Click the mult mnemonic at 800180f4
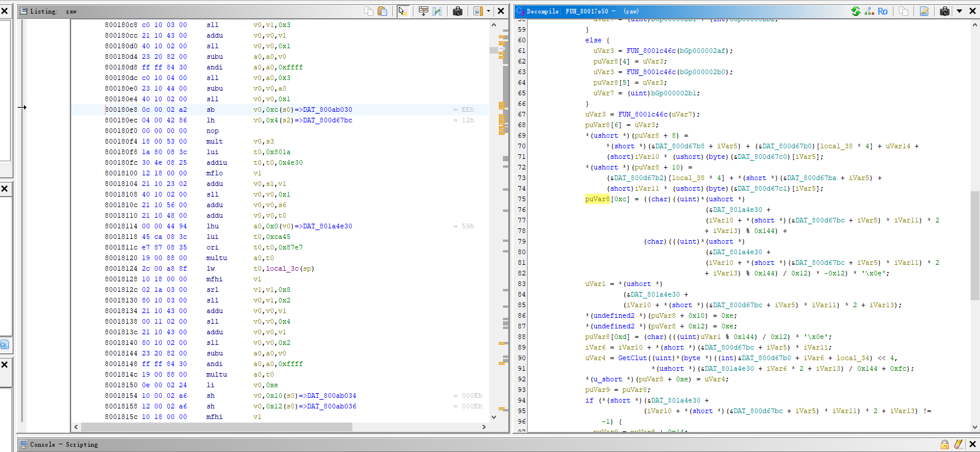Image resolution: width=980 pixels, height=452 pixels. pos(215,141)
